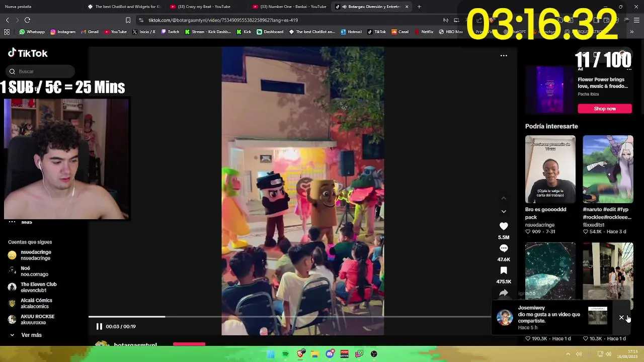Viewport: 644px width, 362px height.
Task: Show hidden system tray icons
Action: pyautogui.click(x=568, y=354)
